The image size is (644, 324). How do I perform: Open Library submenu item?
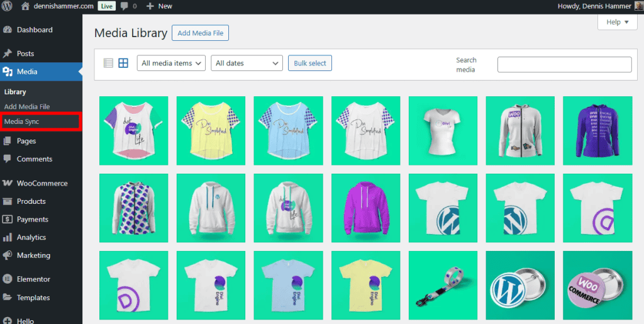pos(15,92)
